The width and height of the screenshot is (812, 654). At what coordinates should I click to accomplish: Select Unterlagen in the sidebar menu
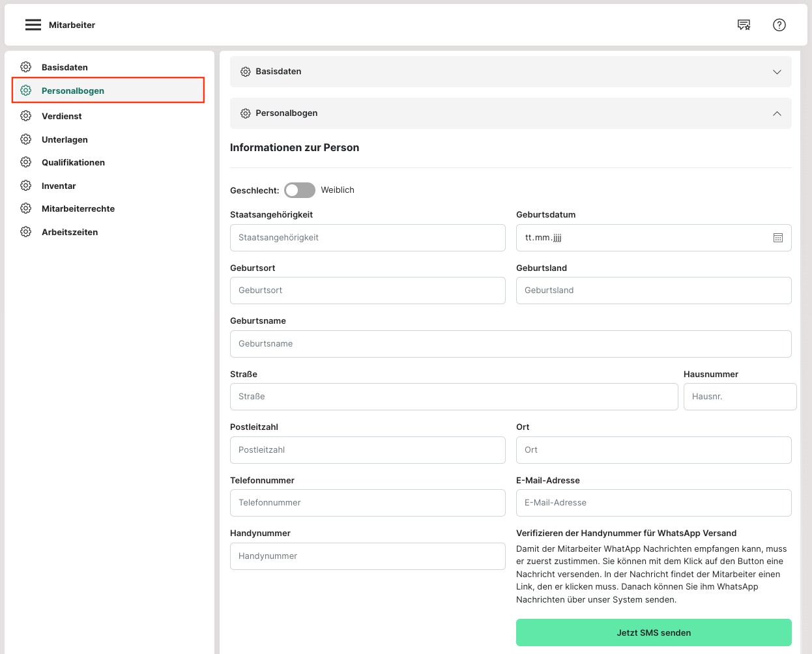tap(65, 139)
